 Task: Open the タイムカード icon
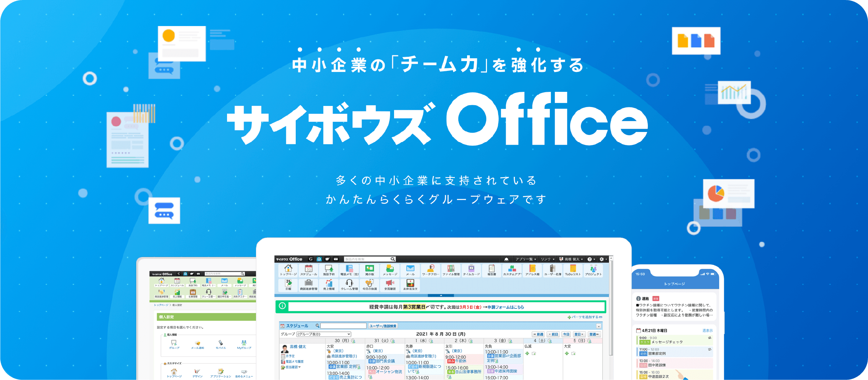click(x=471, y=270)
